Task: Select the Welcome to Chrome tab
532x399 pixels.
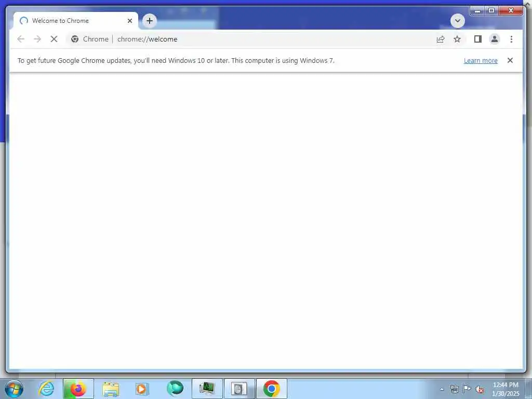Action: (76, 21)
